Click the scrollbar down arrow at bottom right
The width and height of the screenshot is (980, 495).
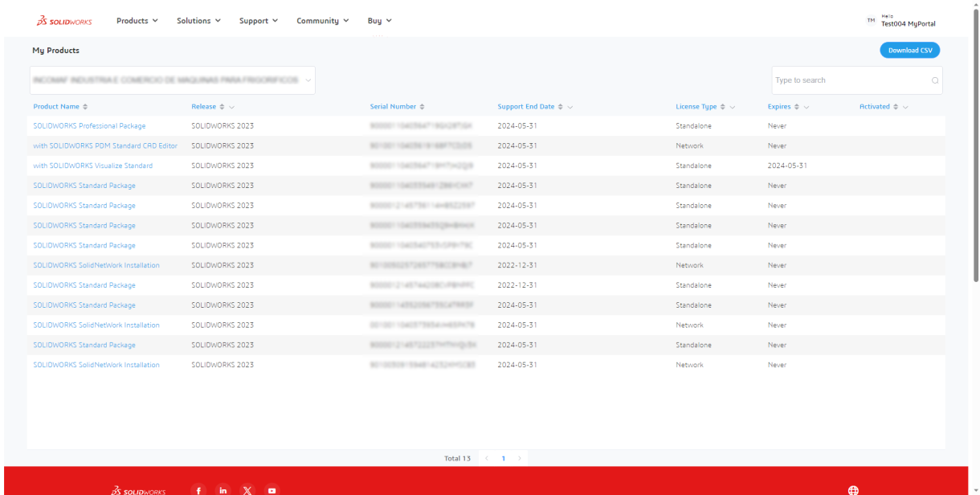(x=975, y=491)
